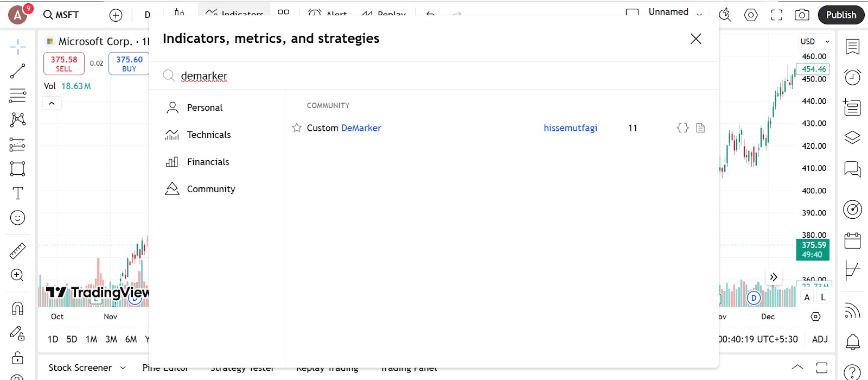Open the notifications bell

point(852,341)
